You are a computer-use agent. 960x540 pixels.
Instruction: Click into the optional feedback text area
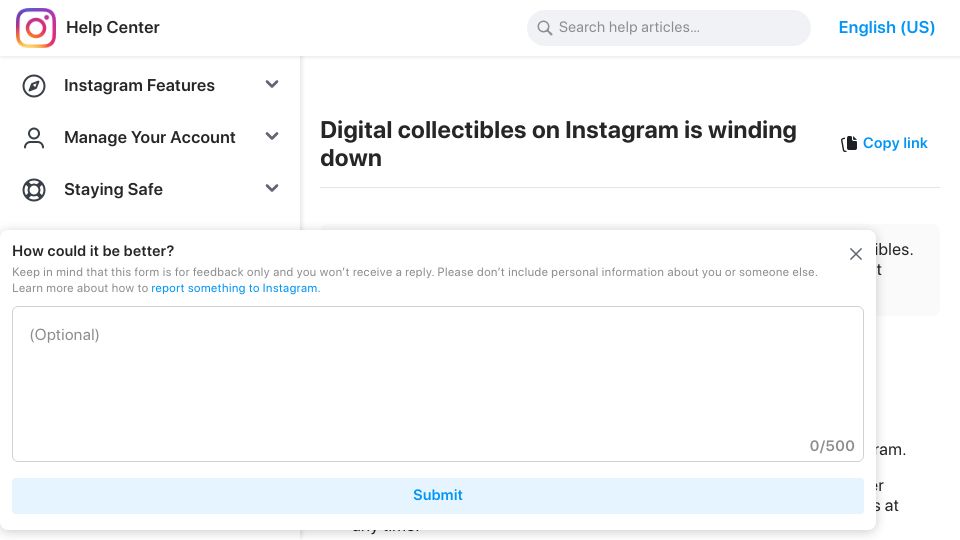pos(438,384)
